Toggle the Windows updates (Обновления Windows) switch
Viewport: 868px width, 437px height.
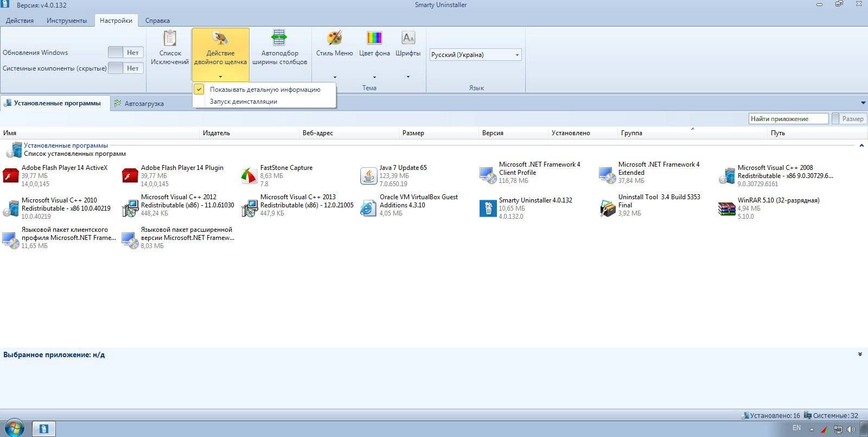click(125, 53)
